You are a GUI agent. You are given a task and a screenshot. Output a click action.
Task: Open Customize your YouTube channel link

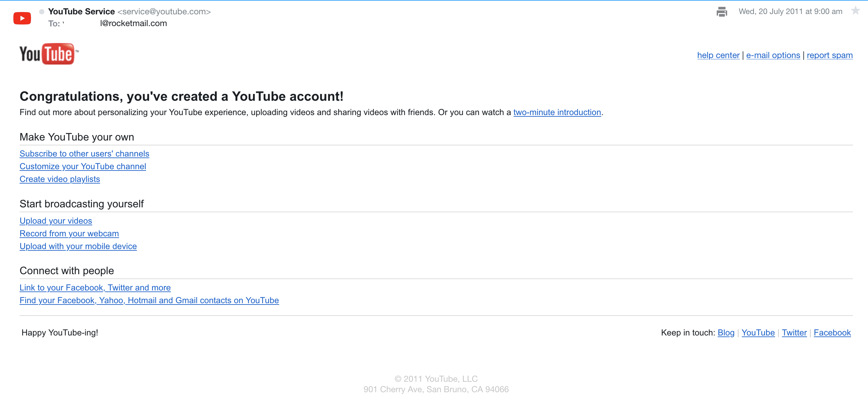pos(82,167)
